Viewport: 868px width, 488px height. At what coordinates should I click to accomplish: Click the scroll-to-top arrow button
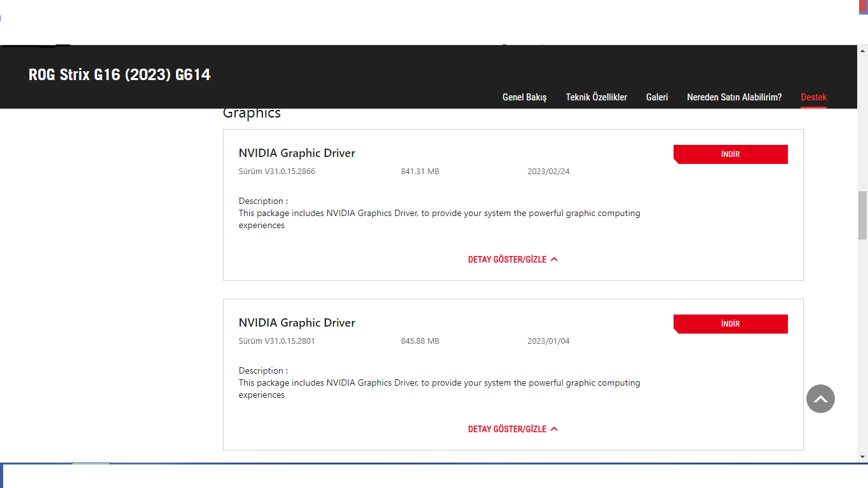click(x=820, y=399)
